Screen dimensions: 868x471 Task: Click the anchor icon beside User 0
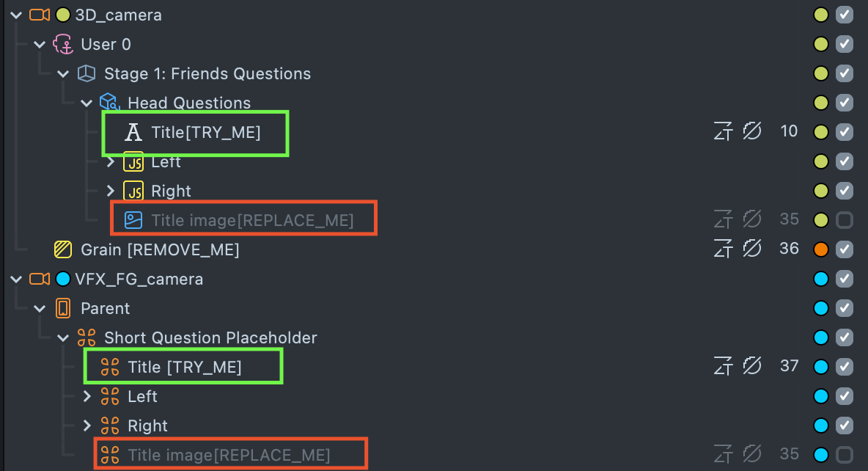63,44
